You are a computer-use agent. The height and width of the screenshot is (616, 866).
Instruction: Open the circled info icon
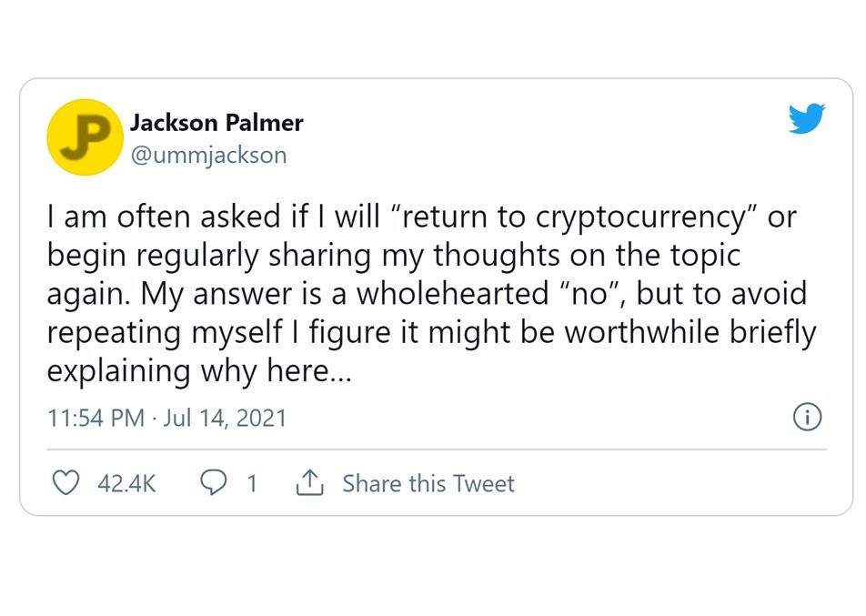click(807, 417)
